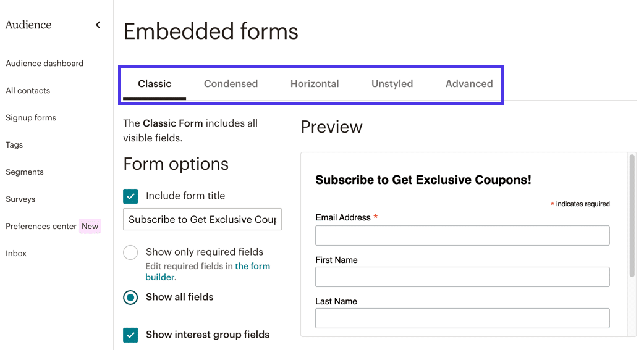
Task: Navigate to Segments
Action: point(25,172)
